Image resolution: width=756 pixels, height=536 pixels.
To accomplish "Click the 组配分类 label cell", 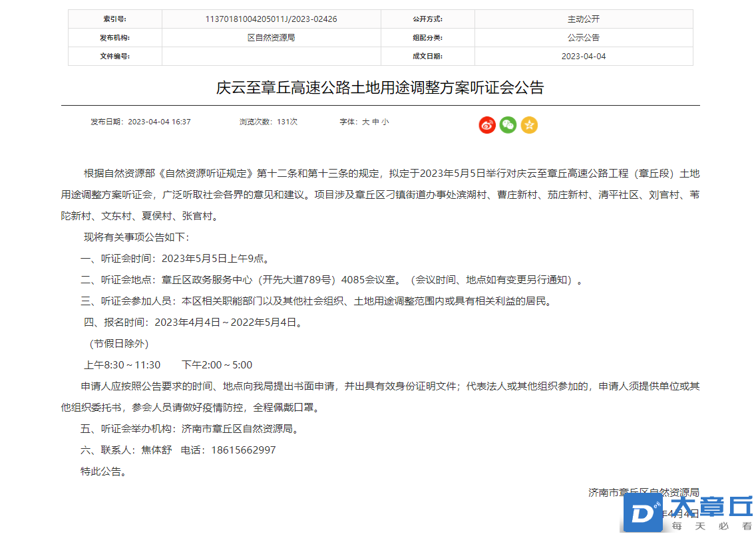I will [428, 37].
